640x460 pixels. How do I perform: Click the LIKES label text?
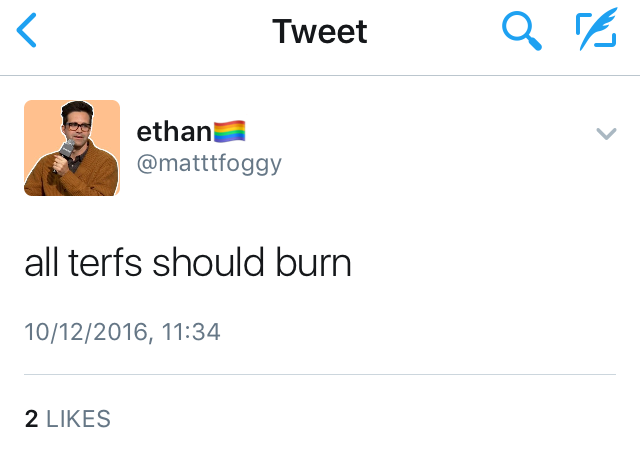pos(78,419)
